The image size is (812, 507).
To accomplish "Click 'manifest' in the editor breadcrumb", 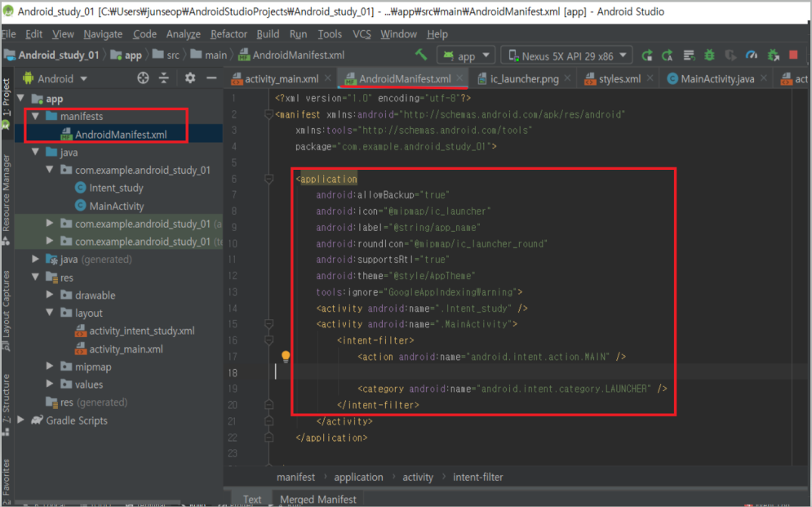I will point(295,477).
